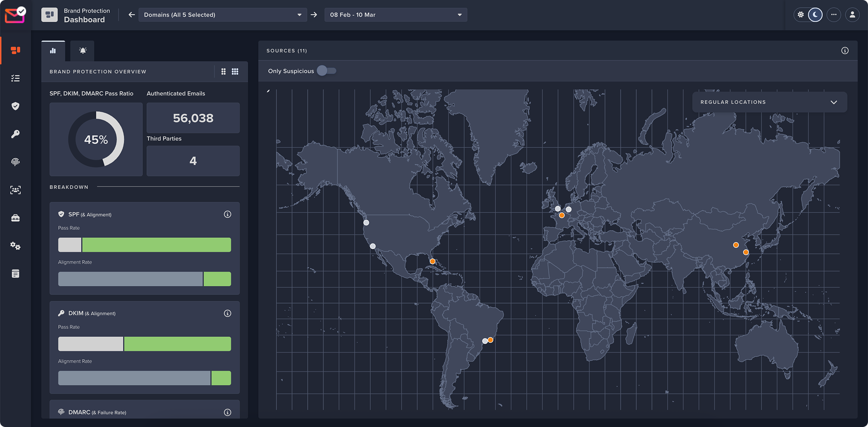The image size is (868, 427).
Task: Switch to the alerts siren tab
Action: click(83, 51)
